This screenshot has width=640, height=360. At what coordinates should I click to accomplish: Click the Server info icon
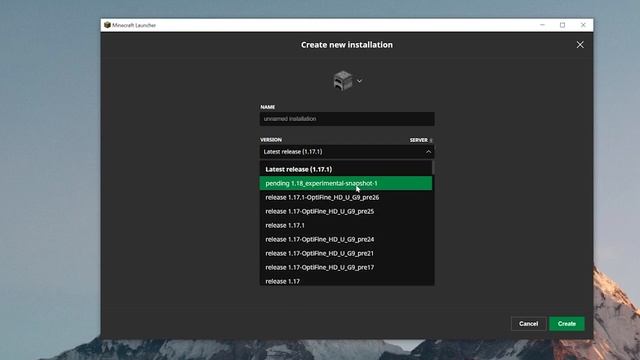(431, 140)
